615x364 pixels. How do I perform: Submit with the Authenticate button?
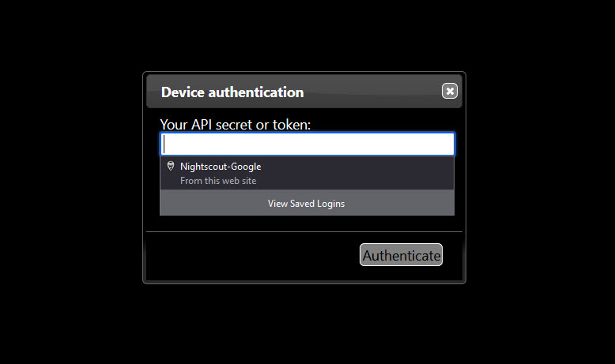point(401,255)
